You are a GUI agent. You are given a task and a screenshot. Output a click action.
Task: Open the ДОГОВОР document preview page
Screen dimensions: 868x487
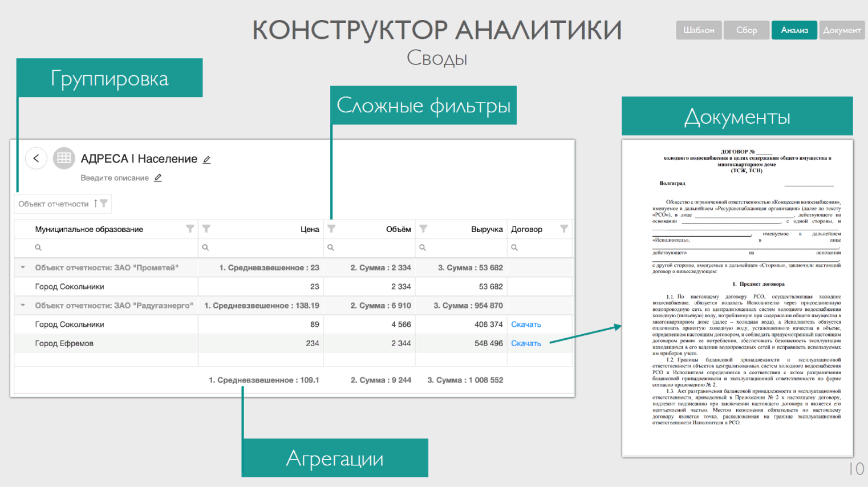[x=737, y=298]
